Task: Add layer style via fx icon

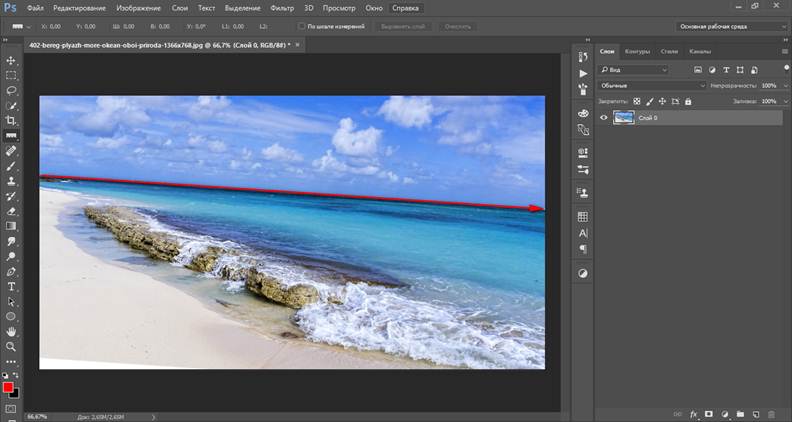Action: point(693,413)
